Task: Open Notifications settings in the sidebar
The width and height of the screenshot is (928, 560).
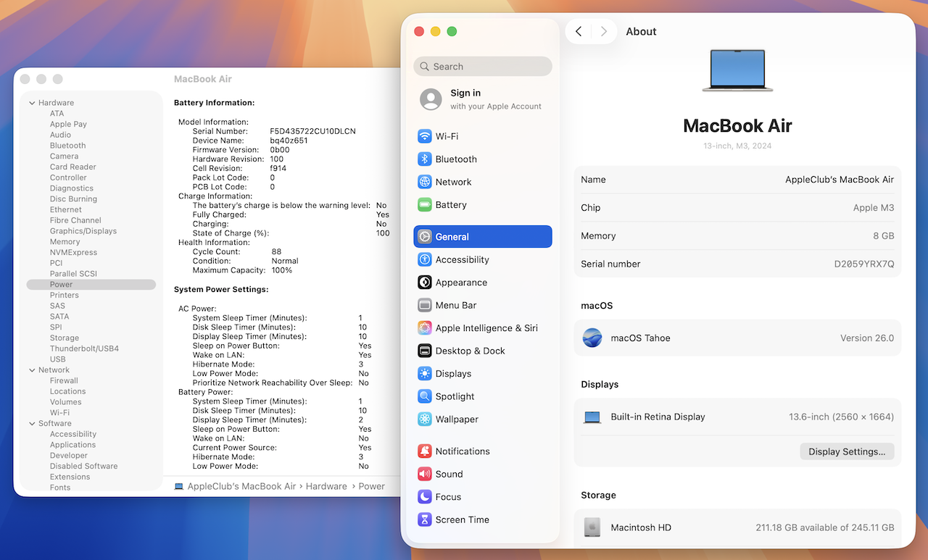Action: [x=483, y=451]
